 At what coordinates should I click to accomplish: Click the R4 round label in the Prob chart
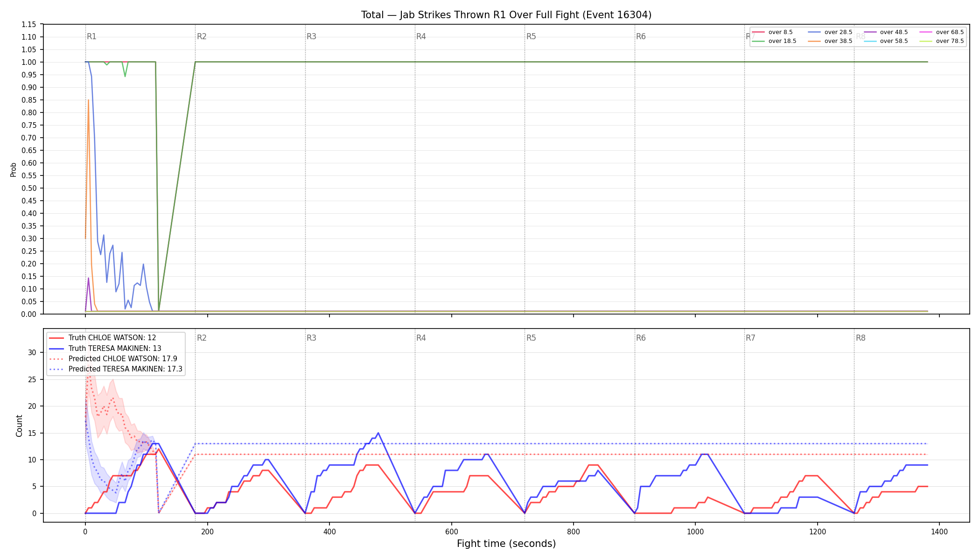[421, 36]
